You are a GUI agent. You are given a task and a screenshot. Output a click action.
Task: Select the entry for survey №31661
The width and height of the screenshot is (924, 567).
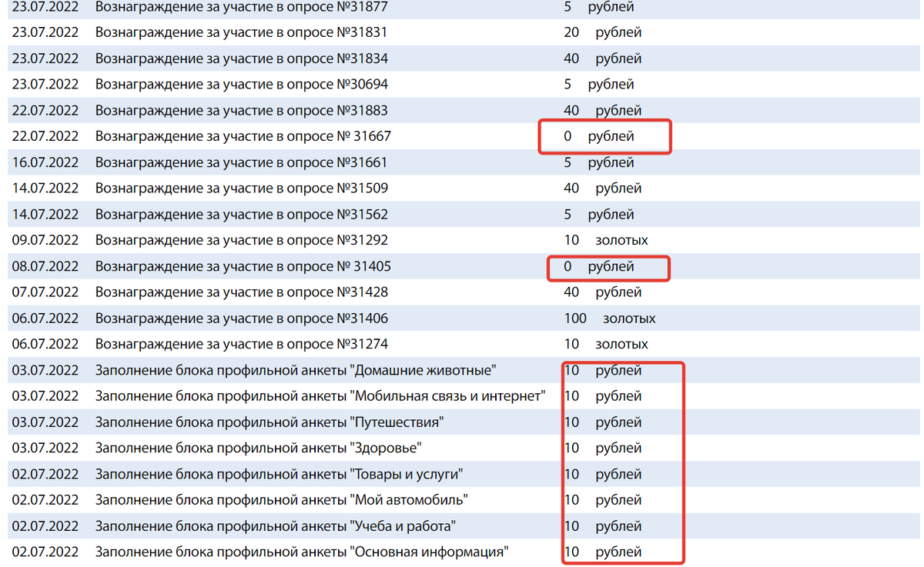click(x=241, y=162)
